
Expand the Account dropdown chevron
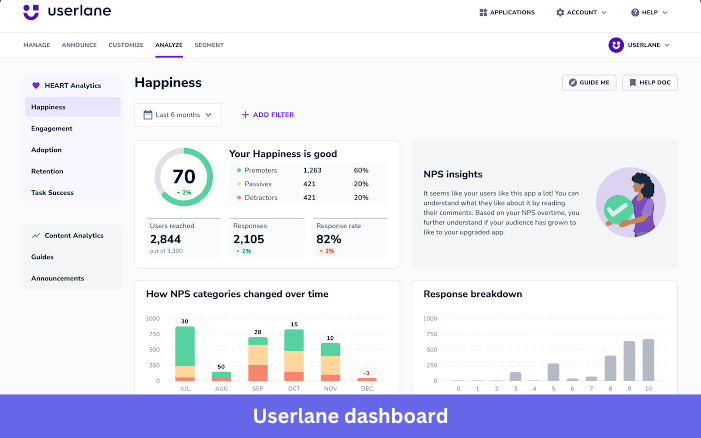coord(604,13)
